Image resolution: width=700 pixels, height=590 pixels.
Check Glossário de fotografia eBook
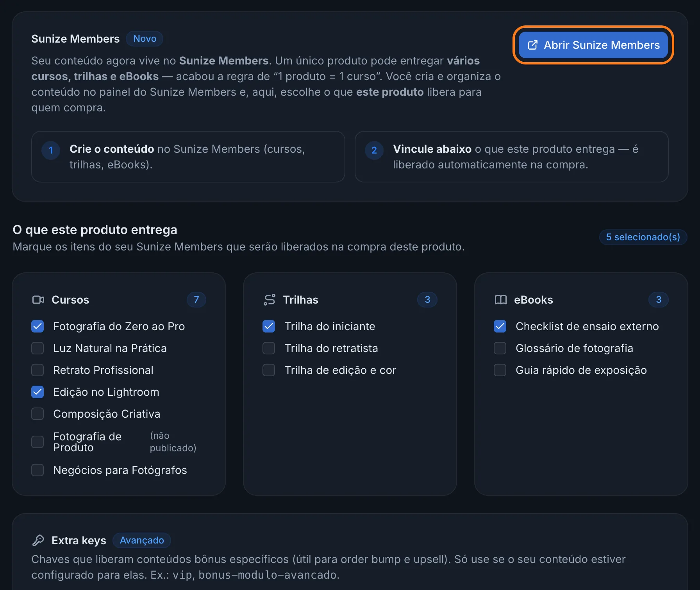(500, 348)
